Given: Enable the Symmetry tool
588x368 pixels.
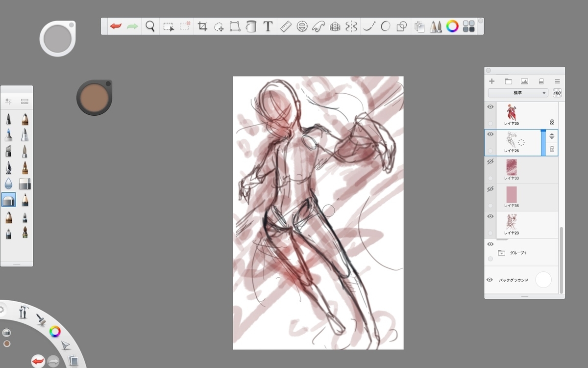Looking at the screenshot, I should [351, 26].
